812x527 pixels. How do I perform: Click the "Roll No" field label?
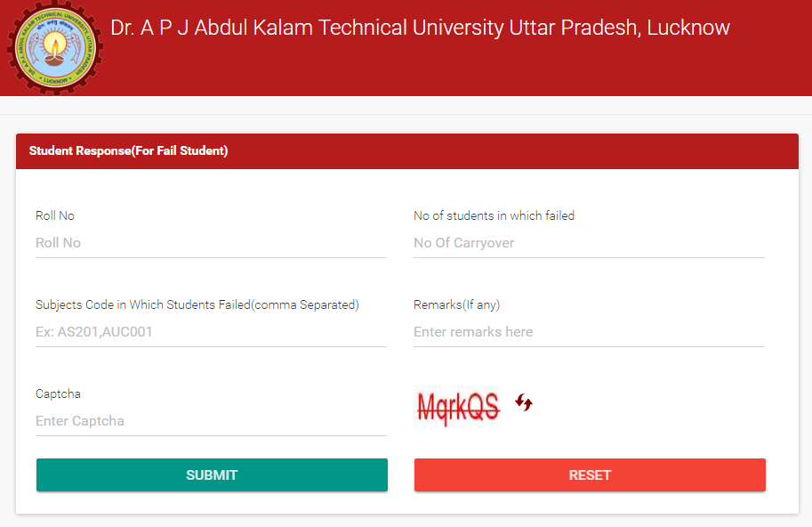(x=55, y=216)
